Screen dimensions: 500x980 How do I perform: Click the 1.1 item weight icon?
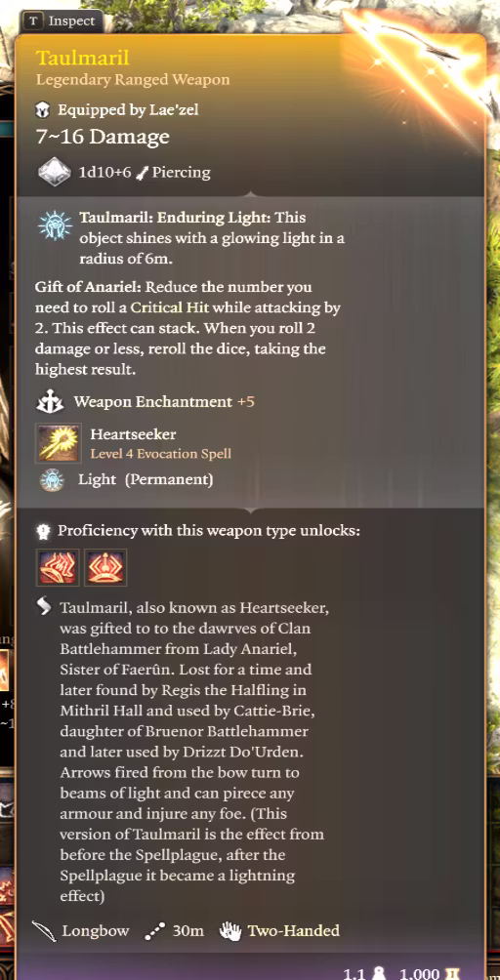pyautogui.click(x=378, y=973)
